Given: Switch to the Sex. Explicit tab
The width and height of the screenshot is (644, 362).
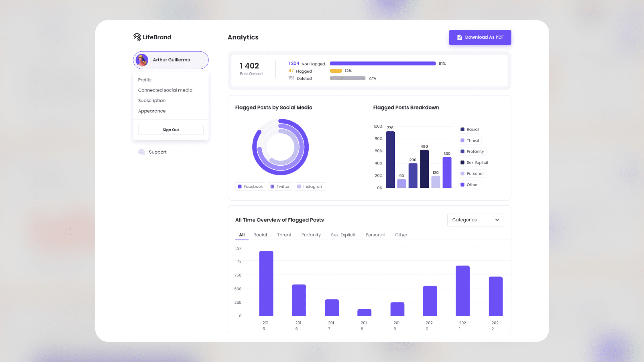Looking at the screenshot, I should (343, 235).
